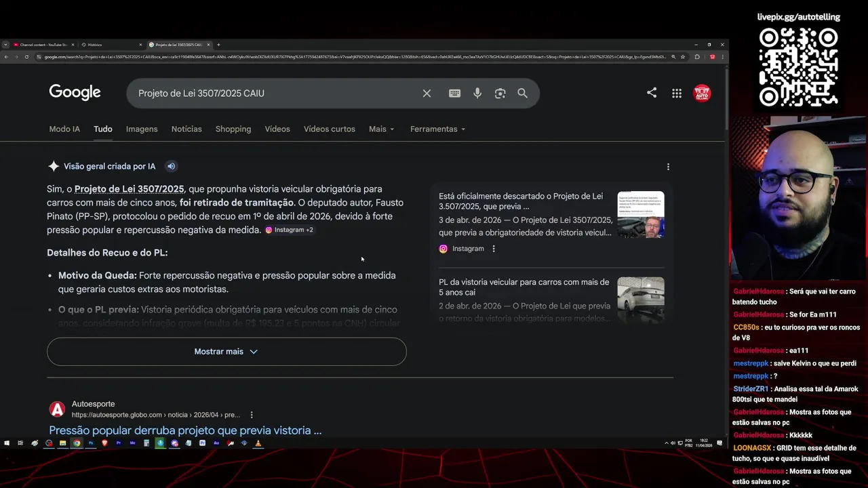This screenshot has height=488, width=868.
Task: Expand the Ferramentas dropdown
Action: [437, 129]
